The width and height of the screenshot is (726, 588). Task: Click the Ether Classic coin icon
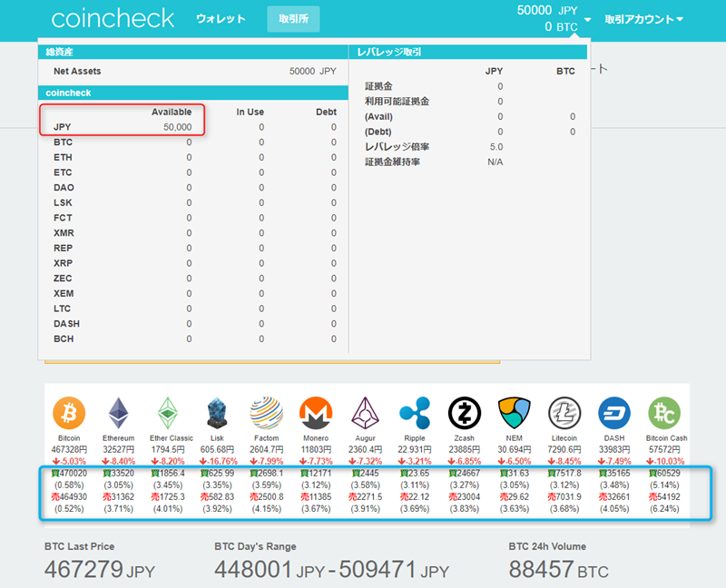pos(168,413)
